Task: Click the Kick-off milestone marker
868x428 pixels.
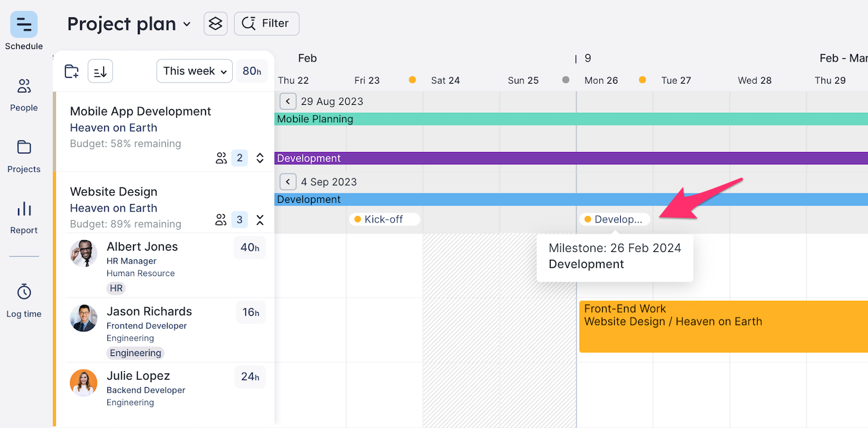Action: (x=384, y=219)
